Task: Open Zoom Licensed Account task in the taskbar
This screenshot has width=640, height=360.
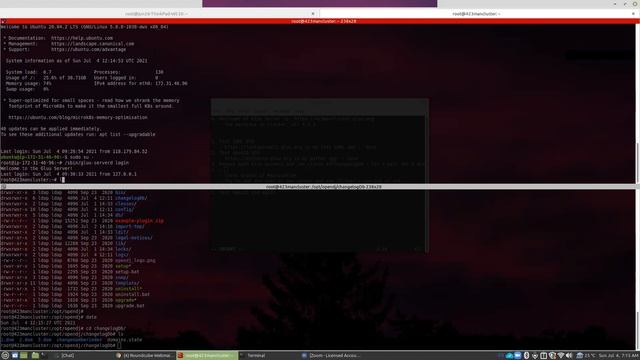Action: tap(331, 356)
